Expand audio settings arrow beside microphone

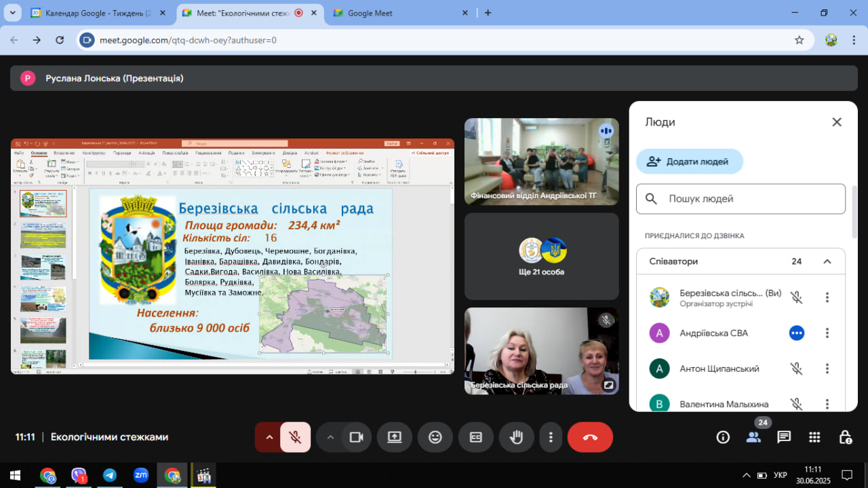click(x=269, y=437)
